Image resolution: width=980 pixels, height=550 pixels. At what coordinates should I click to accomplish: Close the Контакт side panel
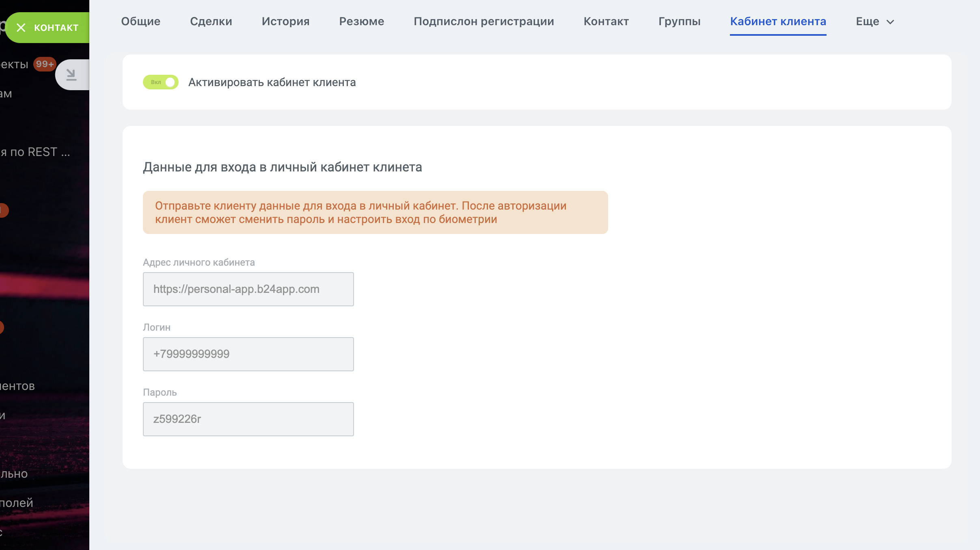pos(21,28)
